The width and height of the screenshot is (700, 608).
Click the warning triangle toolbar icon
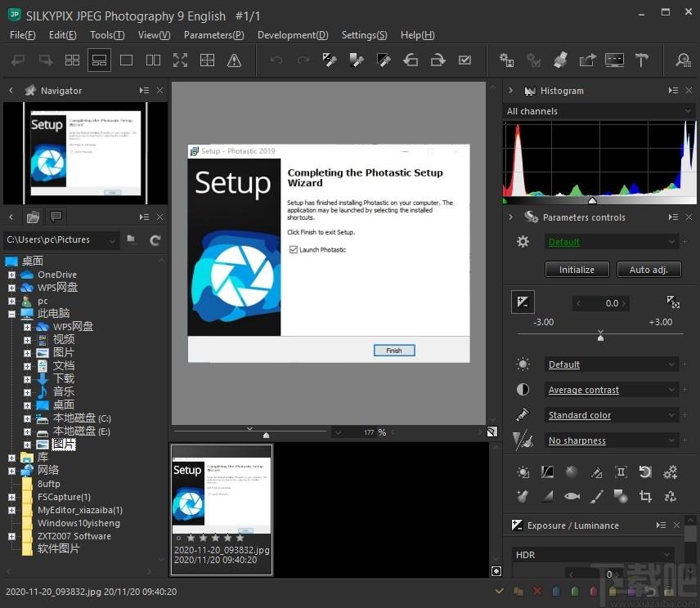234,60
